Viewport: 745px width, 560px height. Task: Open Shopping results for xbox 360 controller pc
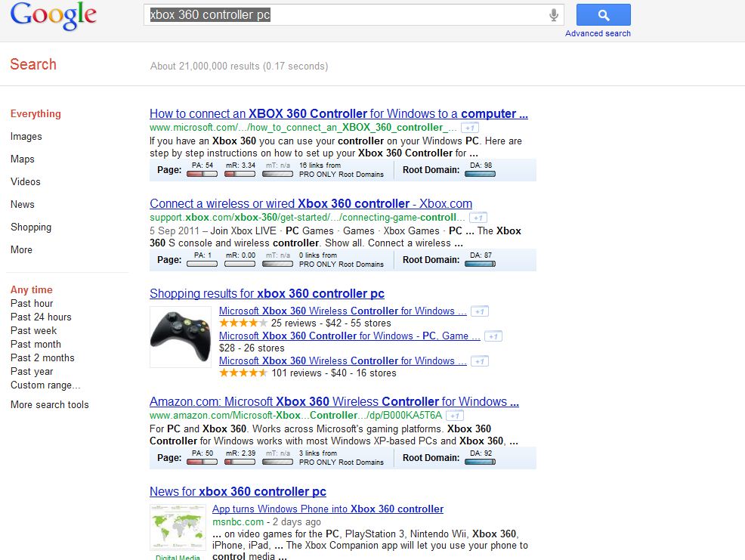click(x=267, y=293)
